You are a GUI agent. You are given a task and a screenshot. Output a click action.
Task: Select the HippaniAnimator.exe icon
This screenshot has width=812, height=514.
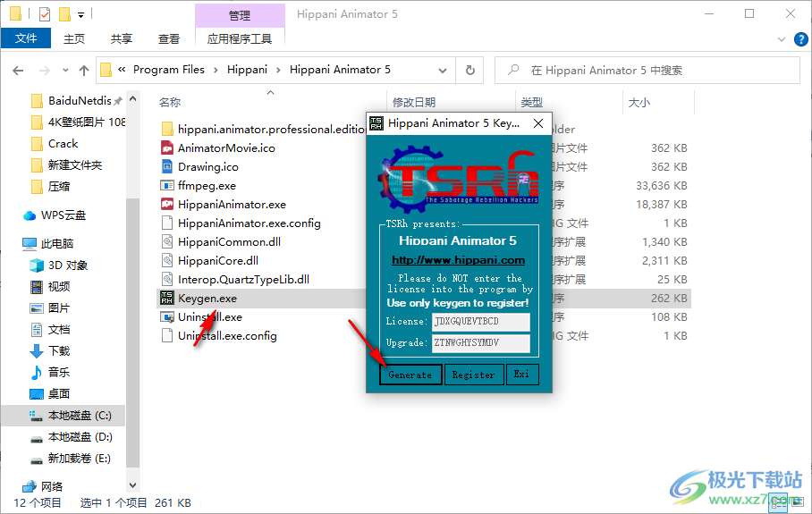(167, 205)
